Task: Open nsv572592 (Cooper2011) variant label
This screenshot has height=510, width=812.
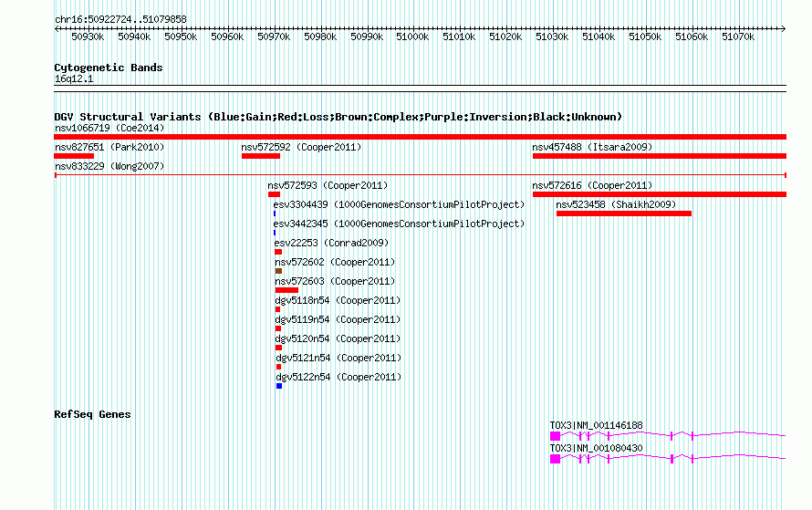Action: point(301,147)
